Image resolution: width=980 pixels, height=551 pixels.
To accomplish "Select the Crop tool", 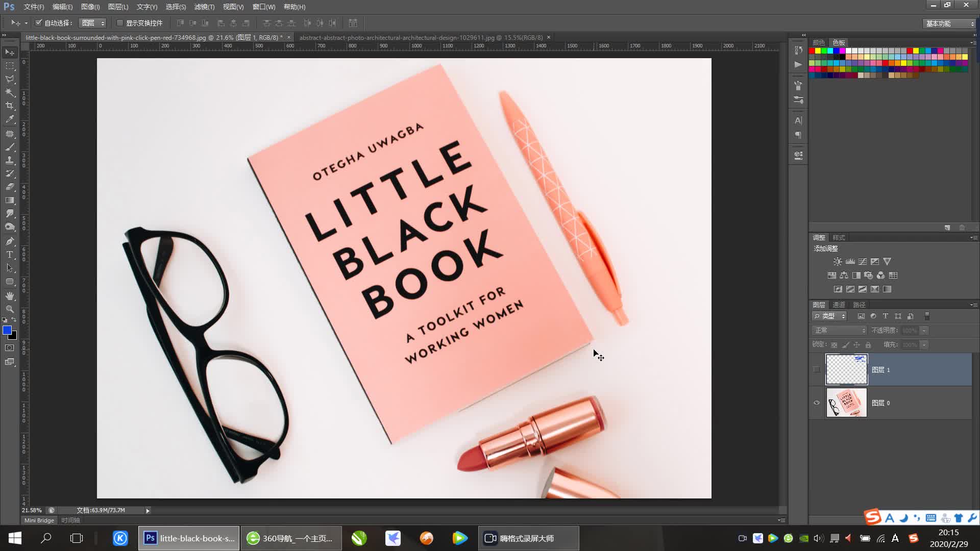I will click(10, 106).
